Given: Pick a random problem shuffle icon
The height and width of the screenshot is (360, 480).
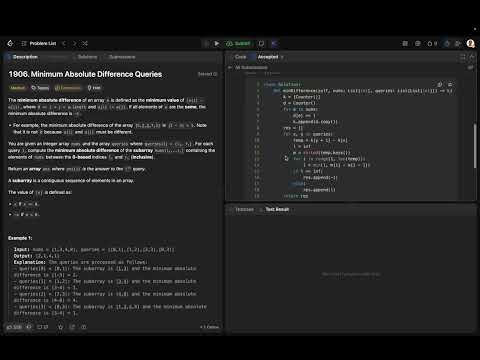Looking at the screenshot, I should 85,43.
